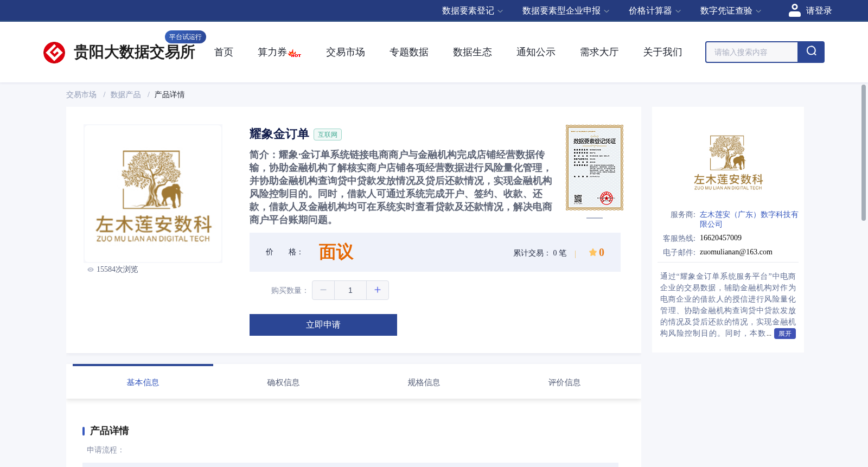Image resolution: width=868 pixels, height=467 pixels.
Task: Click 请登录 login link
Action: click(819, 11)
